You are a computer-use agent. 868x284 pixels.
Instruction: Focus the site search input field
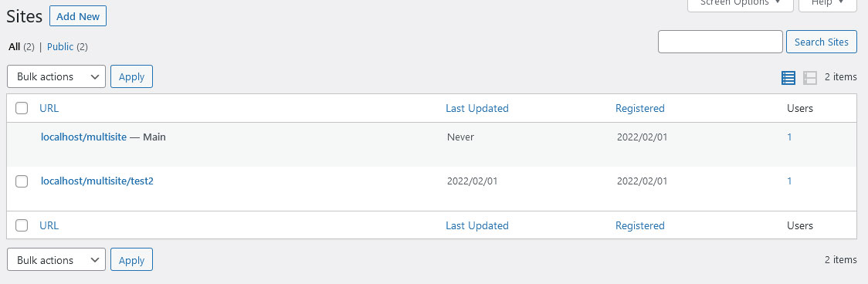[721, 42]
